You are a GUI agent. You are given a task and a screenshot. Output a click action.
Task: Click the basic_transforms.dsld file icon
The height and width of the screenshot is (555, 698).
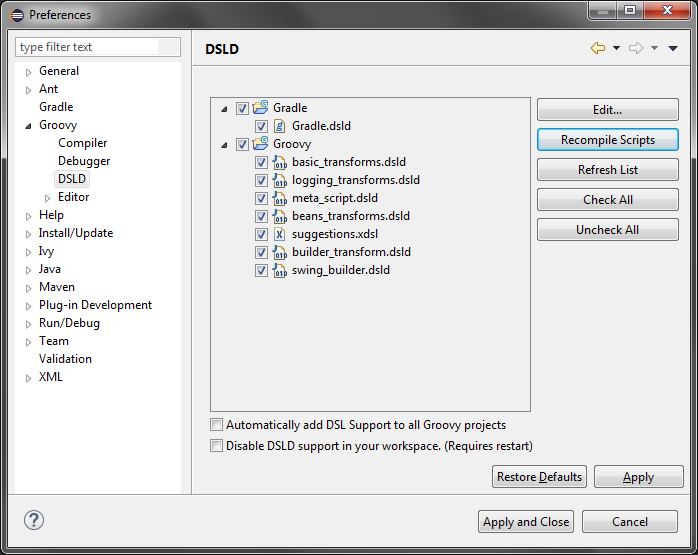(279, 162)
